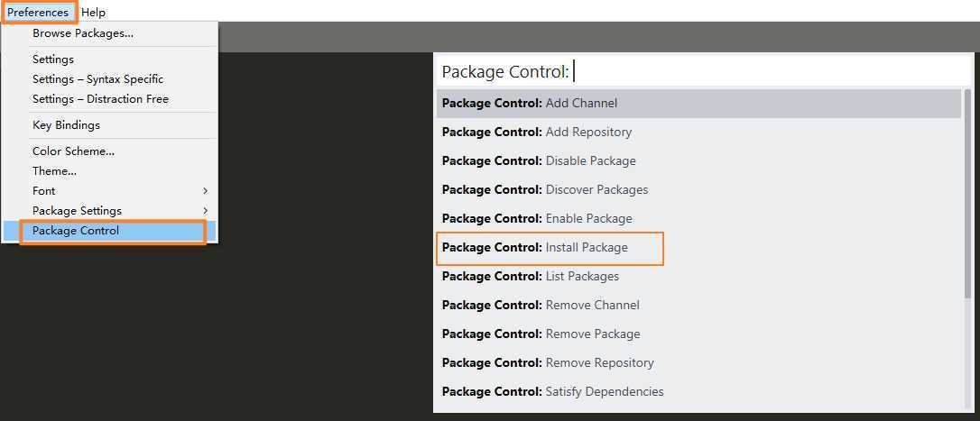Open the Preferences menu
The image size is (980, 421).
(x=38, y=13)
